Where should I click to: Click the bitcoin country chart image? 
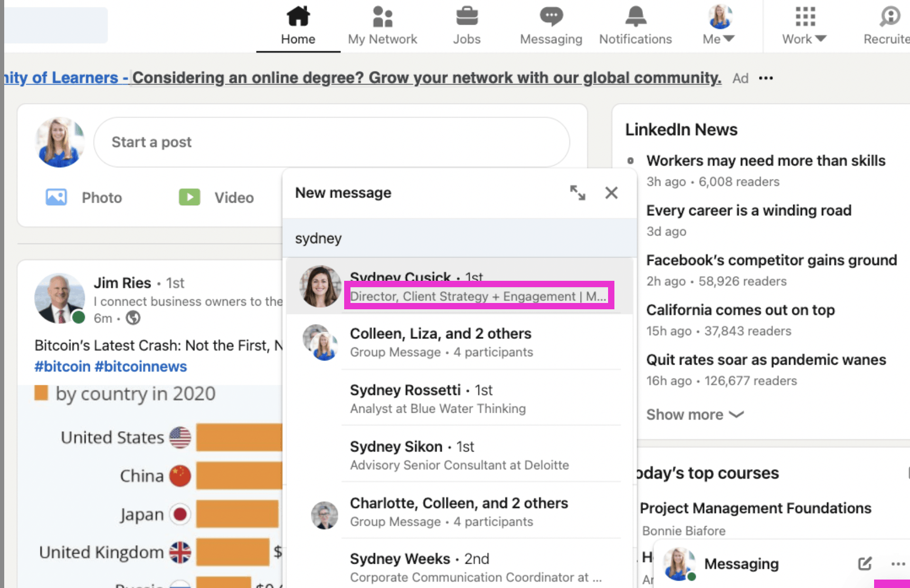click(150, 486)
